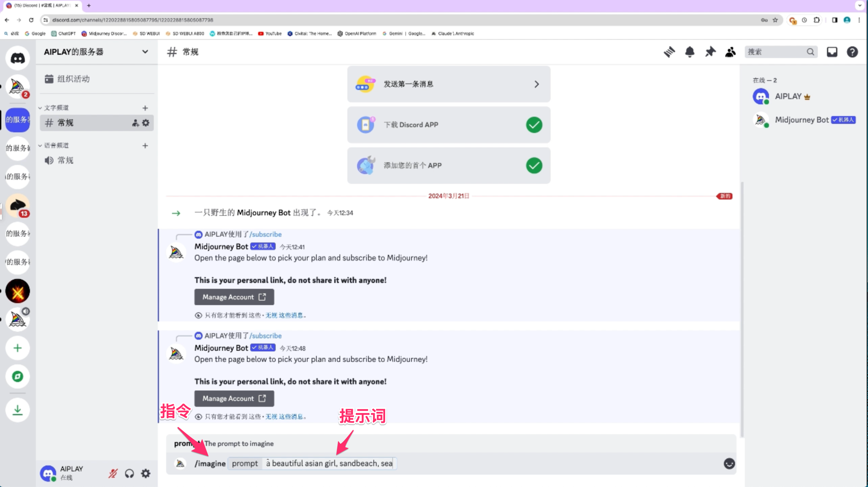Expand the tab search chevron in the title bar
Image resolution: width=868 pixels, height=487 pixels.
point(860,6)
